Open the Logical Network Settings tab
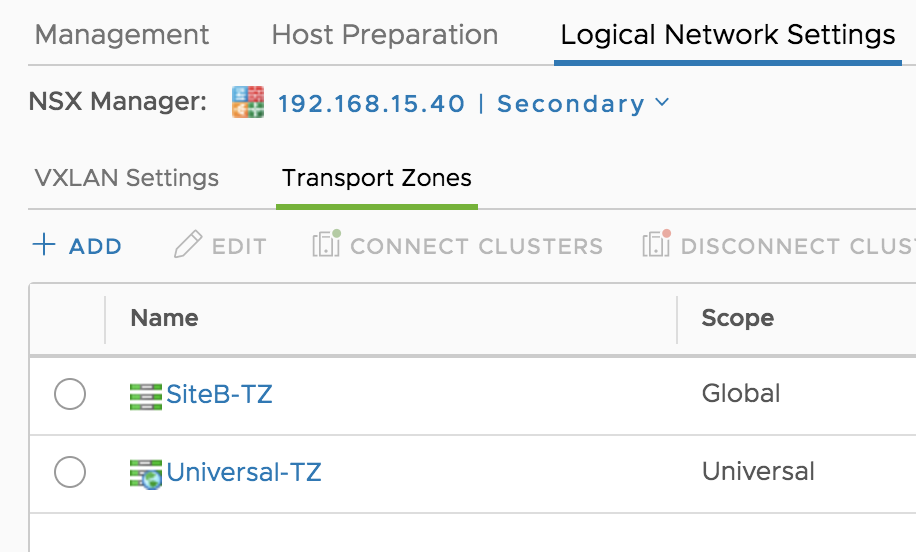Viewport: 916px width, 552px height. 728,34
